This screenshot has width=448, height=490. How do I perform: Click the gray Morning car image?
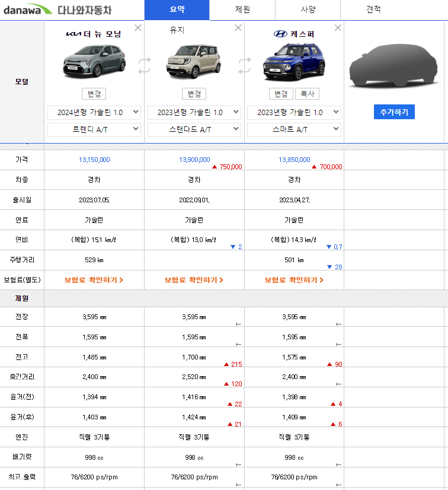point(94,61)
